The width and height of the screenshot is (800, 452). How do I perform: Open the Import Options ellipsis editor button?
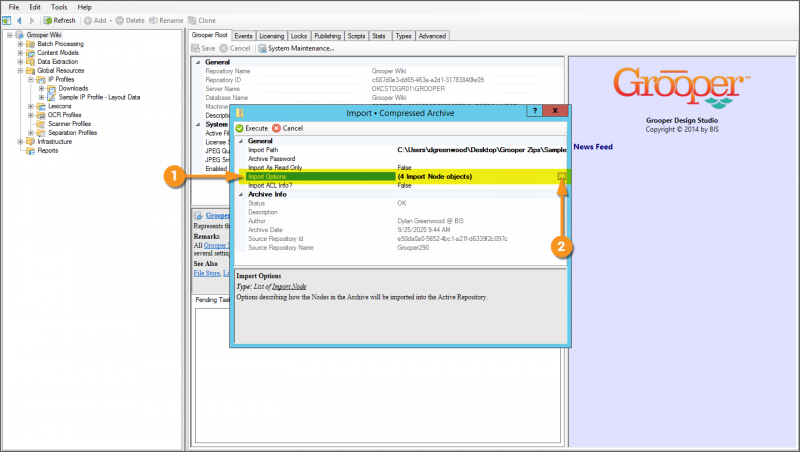[x=561, y=177]
